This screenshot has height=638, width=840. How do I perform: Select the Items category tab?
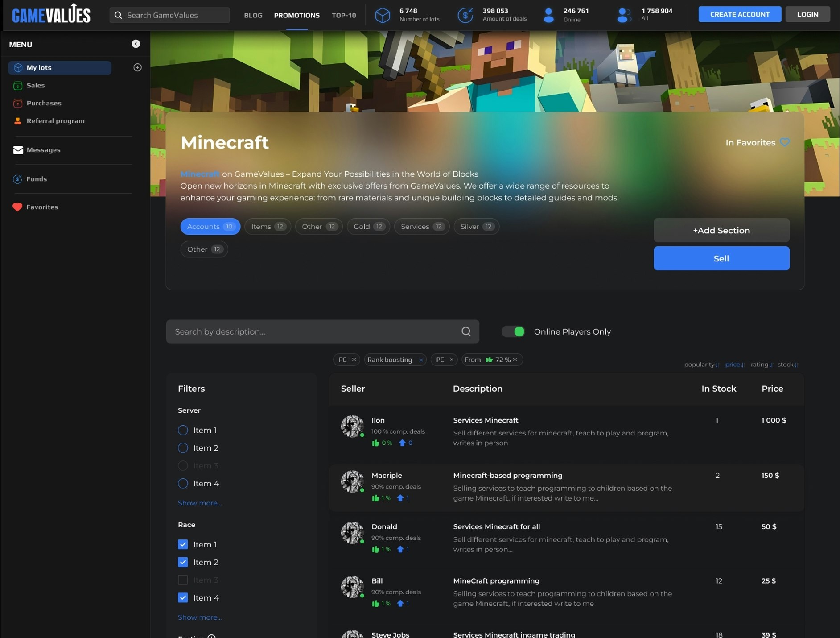268,227
